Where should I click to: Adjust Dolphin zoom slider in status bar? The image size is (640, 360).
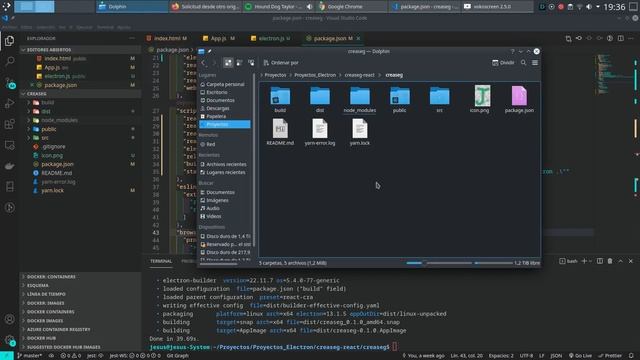(439, 263)
